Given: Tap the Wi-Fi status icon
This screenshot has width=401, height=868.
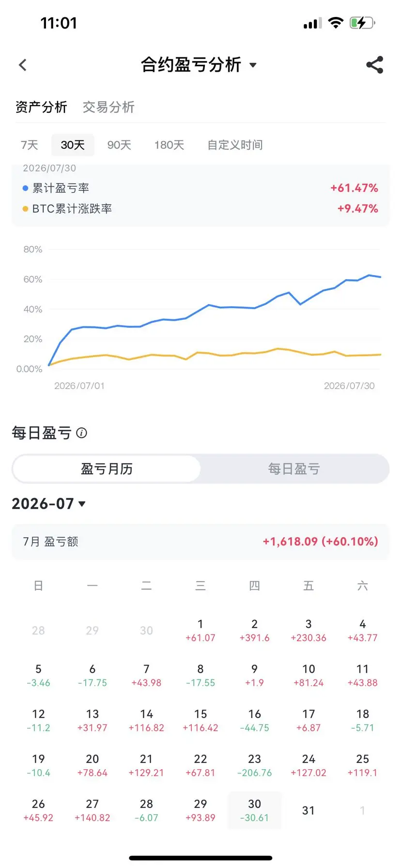Looking at the screenshot, I should tap(335, 23).
